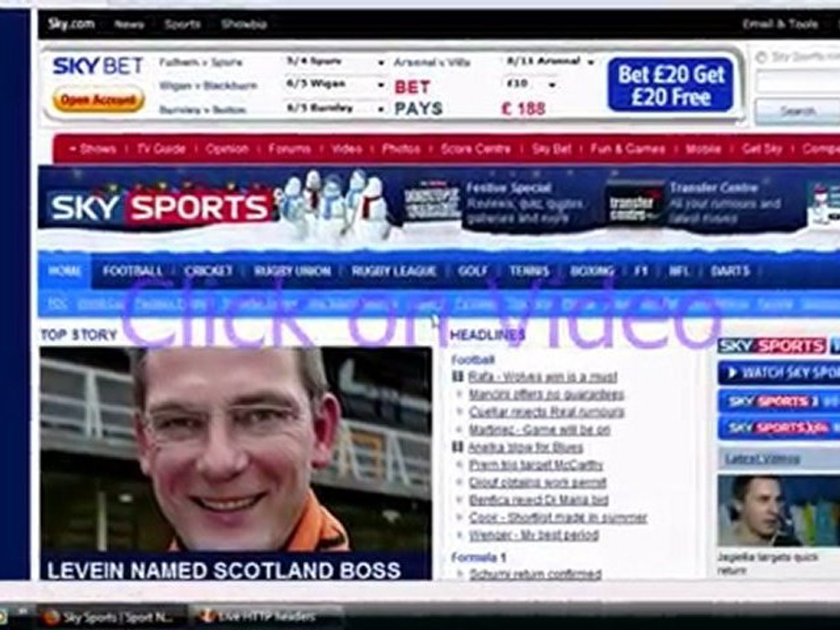Click video icon beside Rafa headline
The height and width of the screenshot is (630, 840).
tap(458, 377)
